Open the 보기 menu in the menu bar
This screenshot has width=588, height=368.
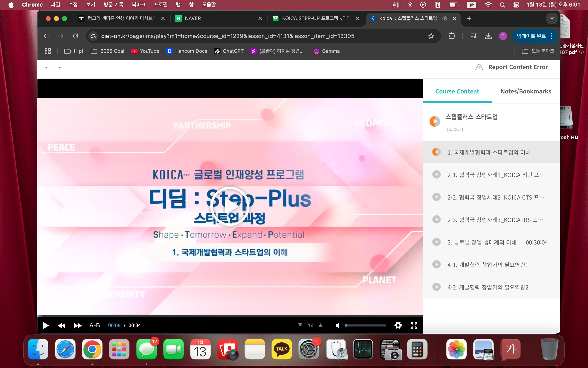[x=91, y=5]
